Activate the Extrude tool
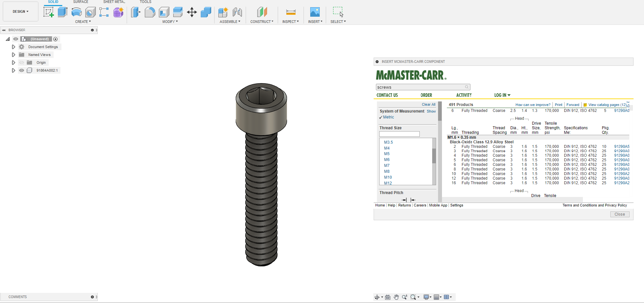This screenshot has width=644, height=303. pos(62,12)
